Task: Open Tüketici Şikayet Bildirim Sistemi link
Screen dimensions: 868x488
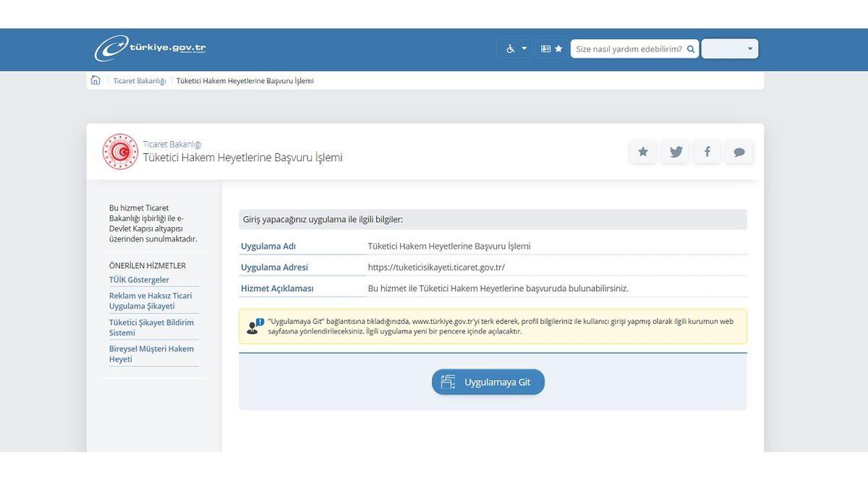Action: [x=152, y=327]
